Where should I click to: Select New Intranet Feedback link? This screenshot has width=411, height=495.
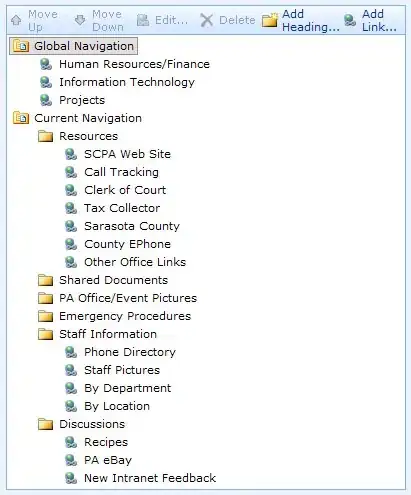(x=150, y=478)
